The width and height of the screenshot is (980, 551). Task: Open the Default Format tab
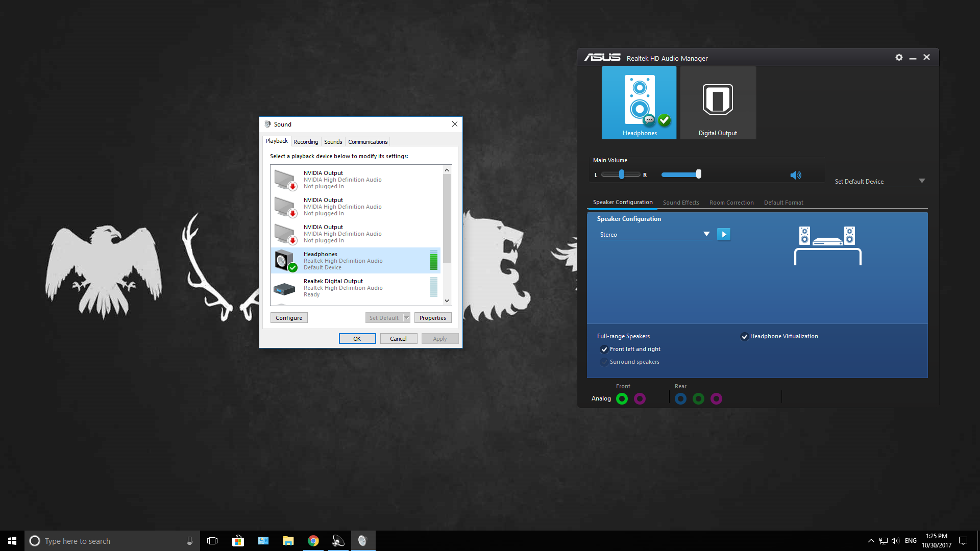(x=783, y=203)
